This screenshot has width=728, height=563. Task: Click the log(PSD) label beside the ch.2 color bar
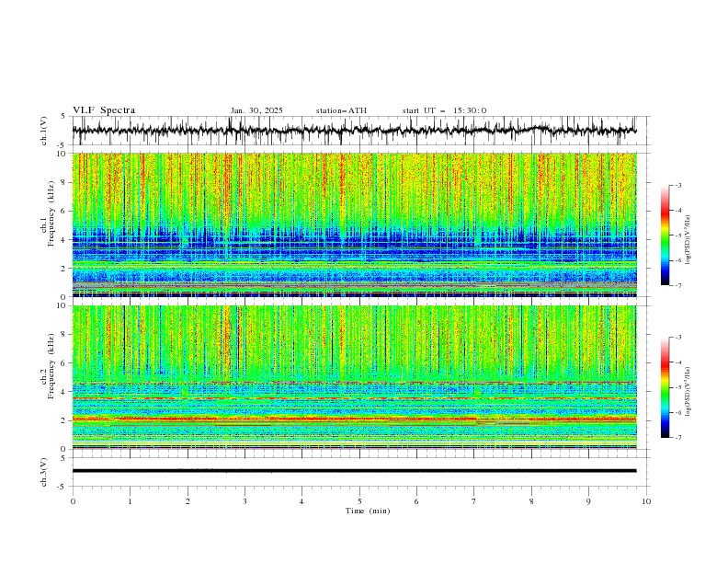[688, 392]
